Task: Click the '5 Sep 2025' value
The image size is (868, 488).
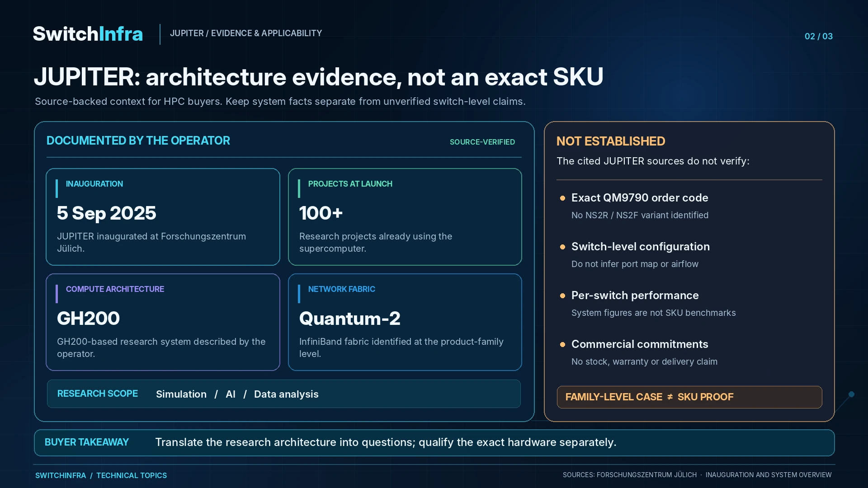Action: coord(107,213)
